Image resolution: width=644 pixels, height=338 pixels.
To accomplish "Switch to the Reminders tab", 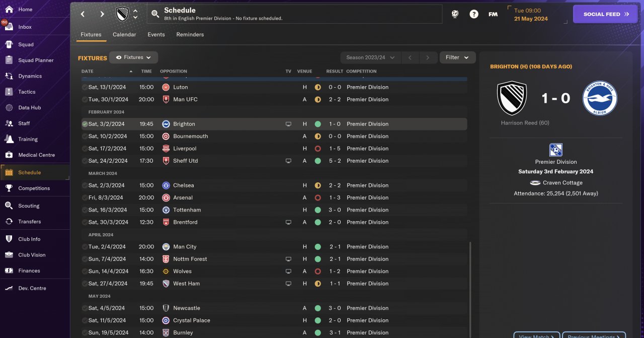I will (190, 35).
